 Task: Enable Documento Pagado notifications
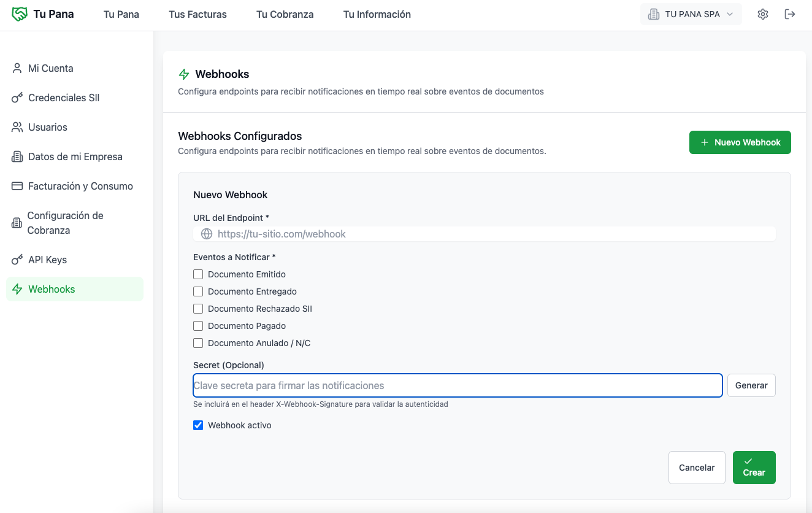[198, 326]
